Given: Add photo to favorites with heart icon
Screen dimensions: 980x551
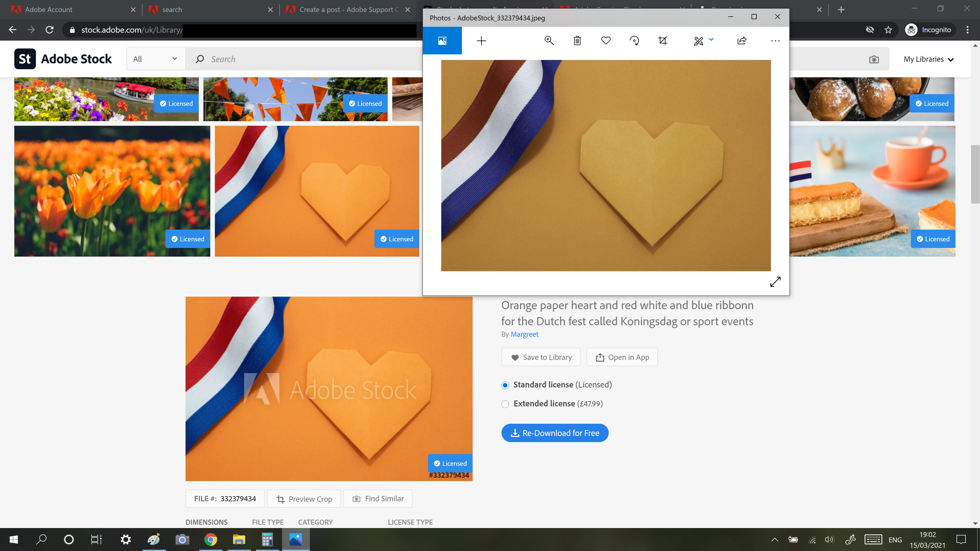Looking at the screenshot, I should [x=606, y=40].
